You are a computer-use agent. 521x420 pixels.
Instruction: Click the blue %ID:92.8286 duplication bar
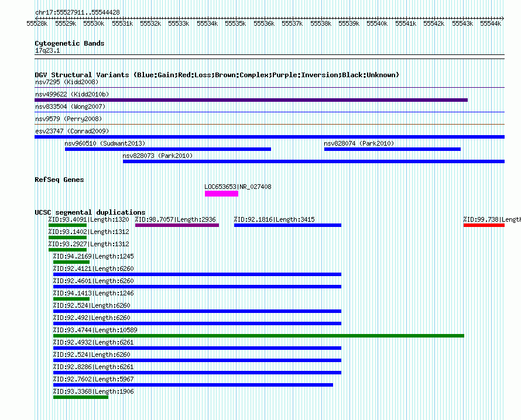click(197, 373)
